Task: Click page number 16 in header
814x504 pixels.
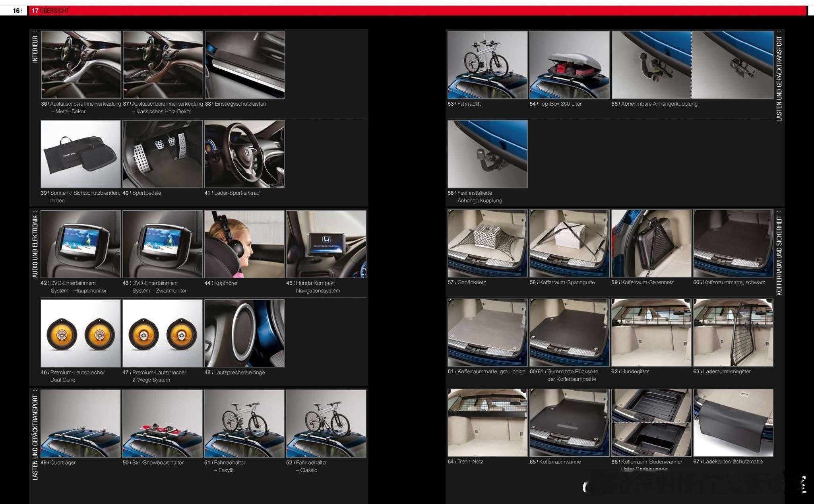Action: coord(16,11)
